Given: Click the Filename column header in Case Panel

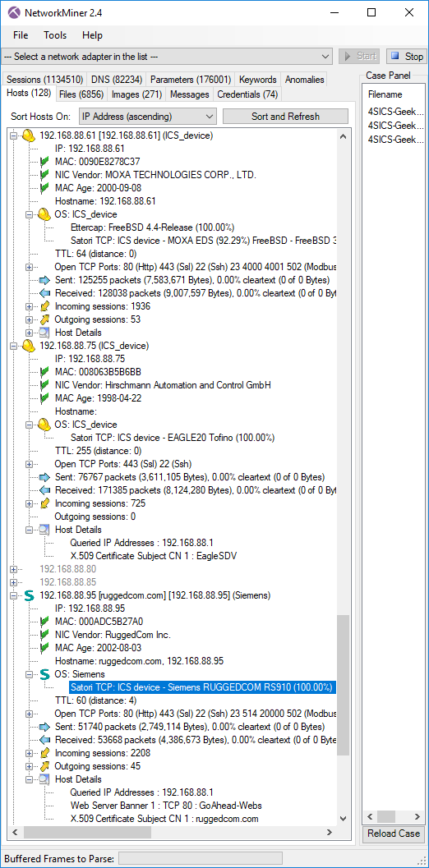Looking at the screenshot, I should pos(385,94).
